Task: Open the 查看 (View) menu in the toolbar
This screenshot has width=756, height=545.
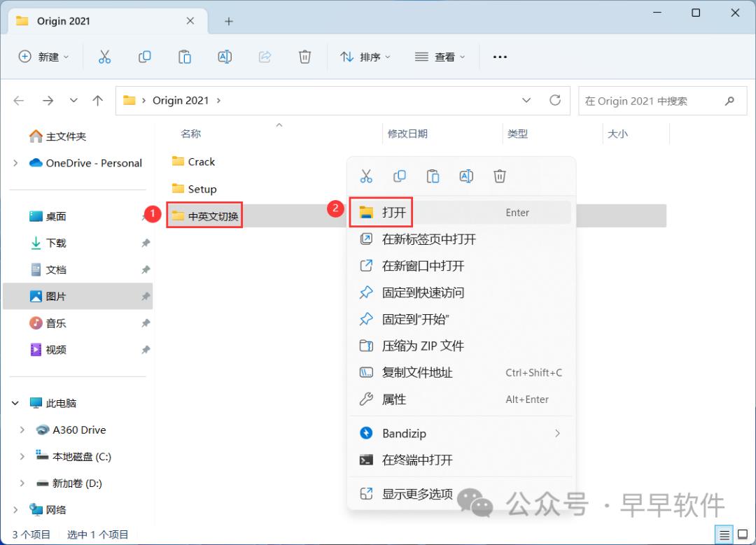Action: point(439,57)
